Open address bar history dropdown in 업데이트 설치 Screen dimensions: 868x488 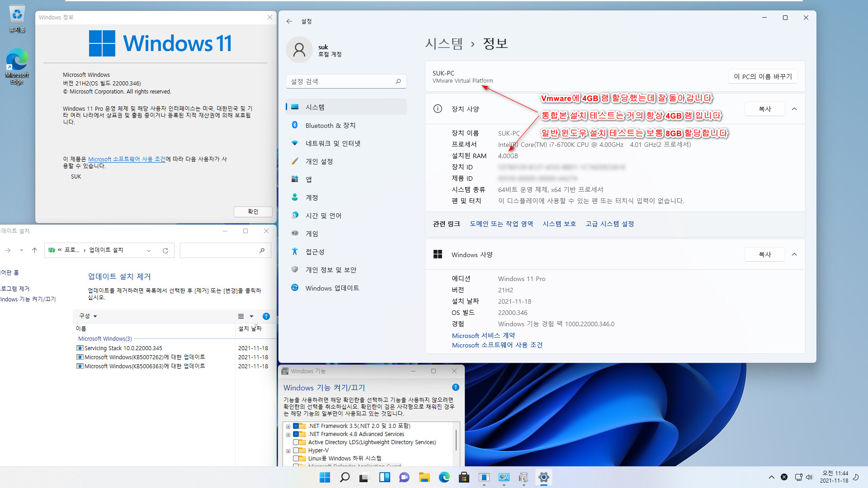149,250
